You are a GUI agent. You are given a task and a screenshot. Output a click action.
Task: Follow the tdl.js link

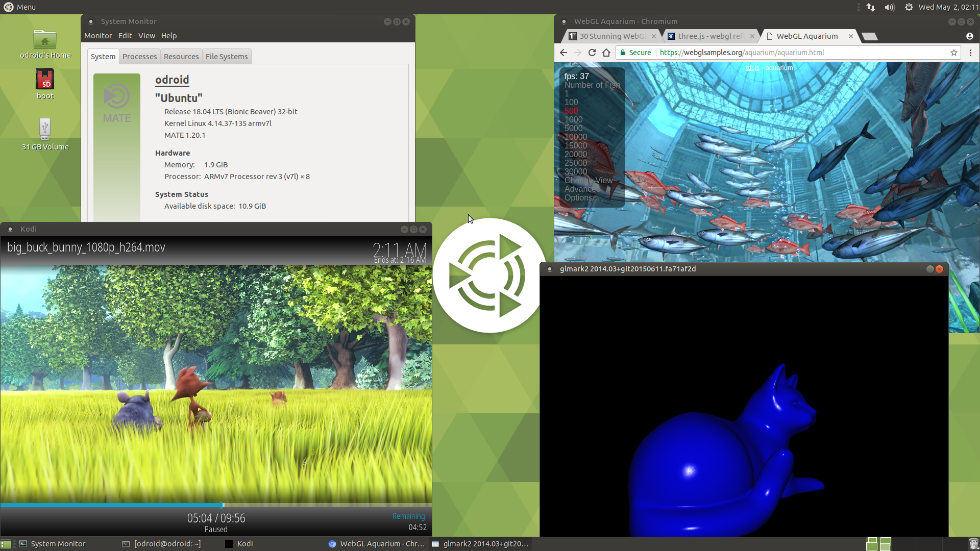point(752,68)
